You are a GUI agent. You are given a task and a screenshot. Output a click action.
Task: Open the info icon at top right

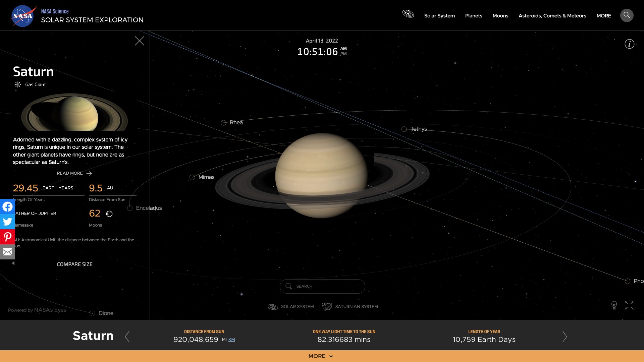click(x=629, y=44)
